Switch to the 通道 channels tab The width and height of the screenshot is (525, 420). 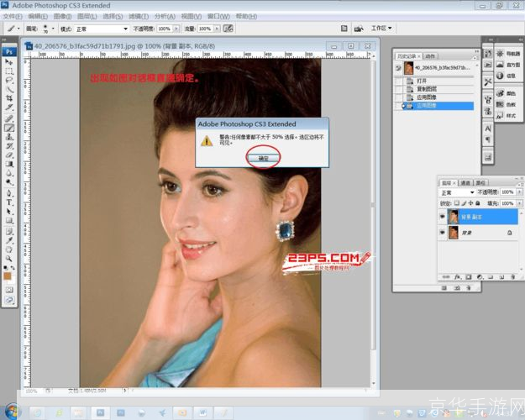465,183
